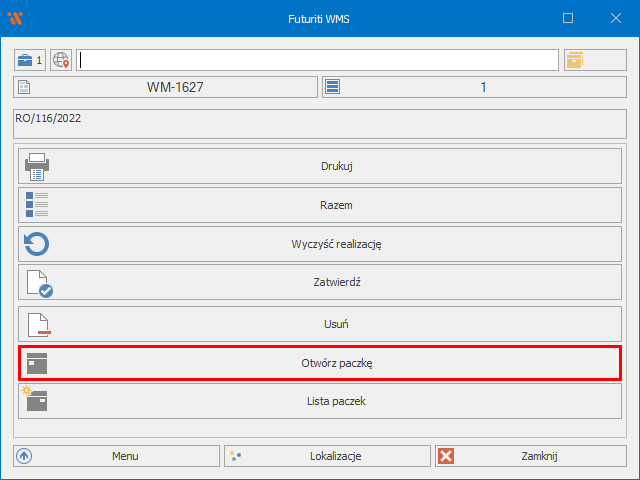
Task: Click the printer icon on Drukuj
Action: (x=37, y=166)
